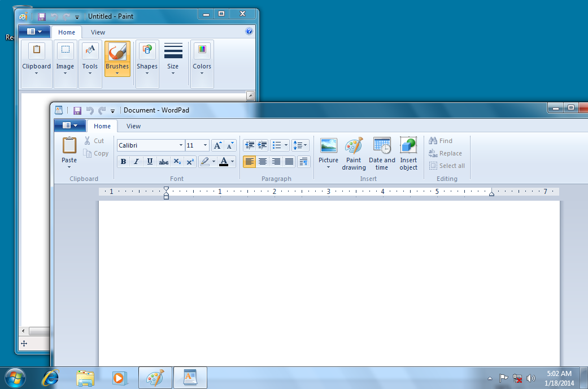The image size is (588, 389).
Task: Click in the WordPad document page
Action: click(x=329, y=283)
